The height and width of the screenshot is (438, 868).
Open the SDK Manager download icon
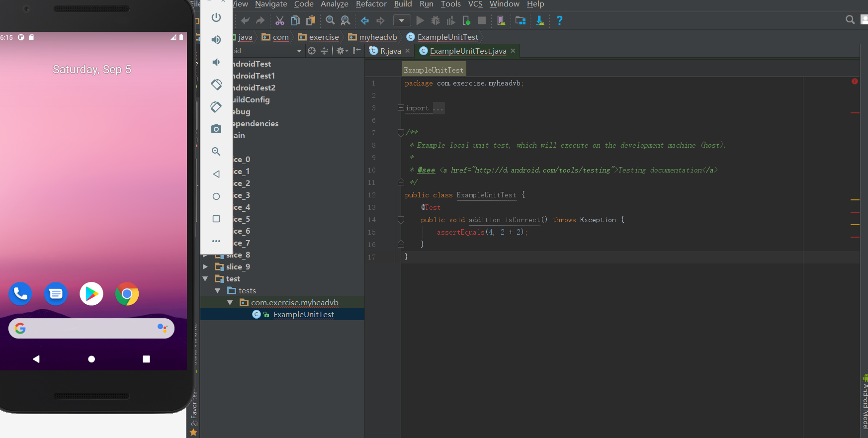click(x=540, y=20)
